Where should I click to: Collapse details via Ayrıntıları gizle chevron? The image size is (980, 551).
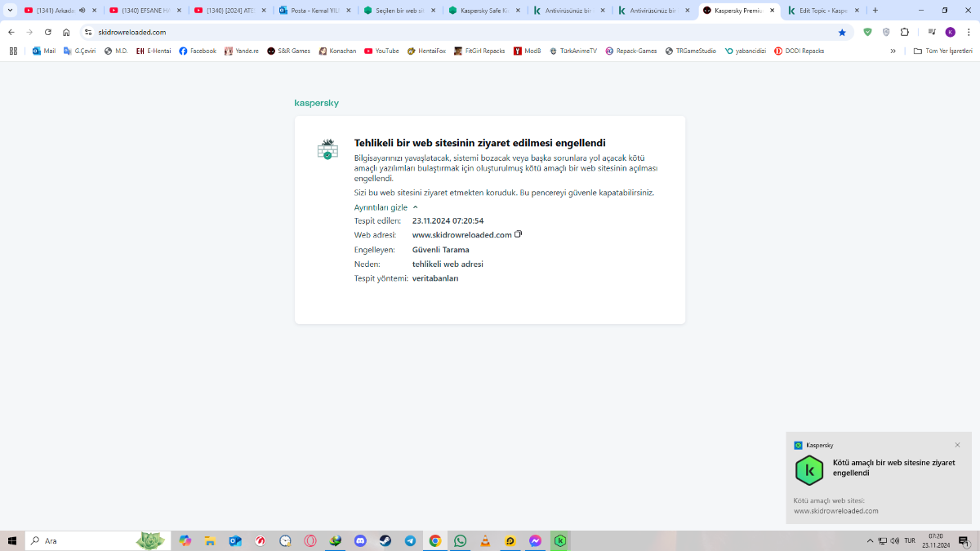point(415,207)
